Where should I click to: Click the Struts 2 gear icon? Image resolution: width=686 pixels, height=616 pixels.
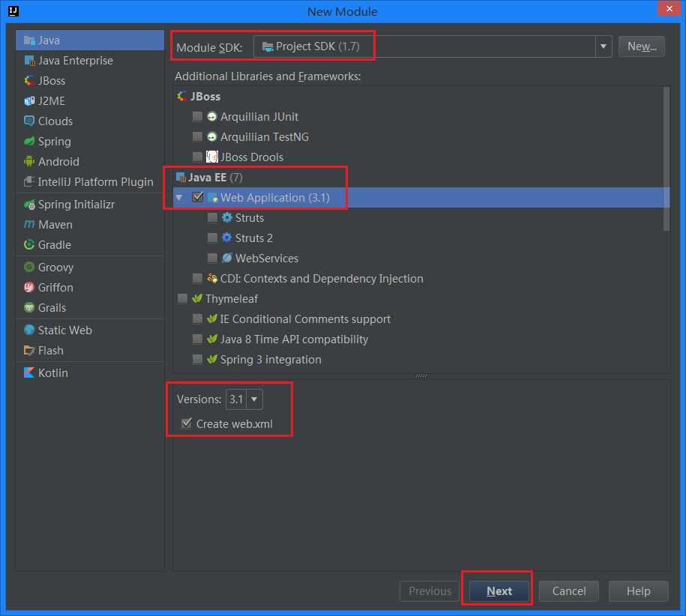point(226,238)
